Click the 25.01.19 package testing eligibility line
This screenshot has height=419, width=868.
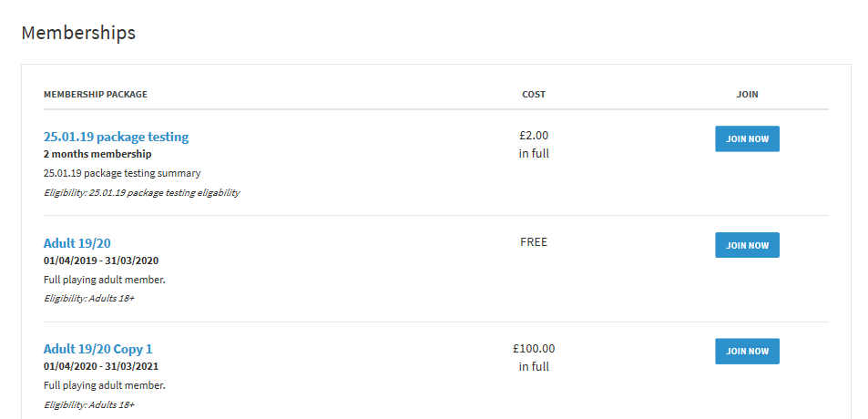[141, 192]
